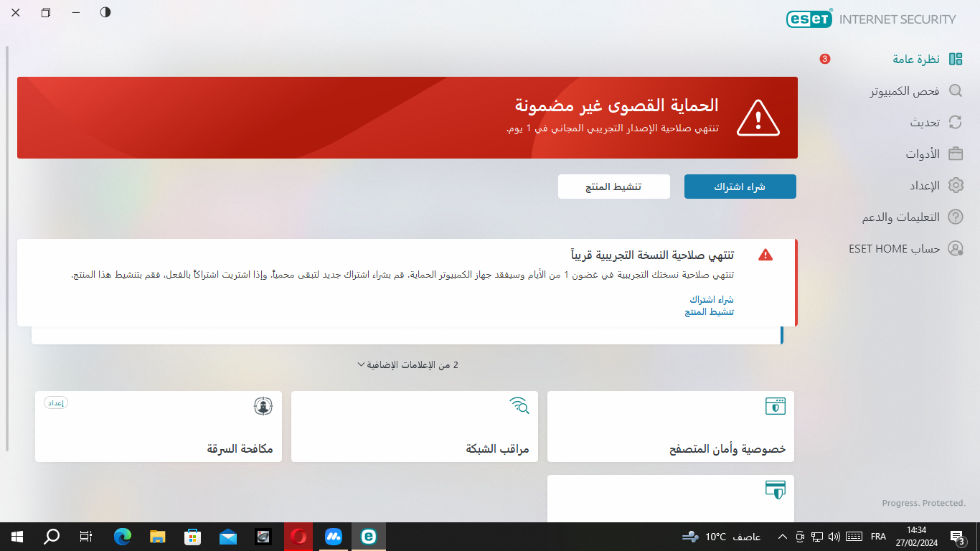Click the red warning banner الحماية القصوى غير مضمونة
This screenshot has height=551, width=980.
tap(407, 118)
